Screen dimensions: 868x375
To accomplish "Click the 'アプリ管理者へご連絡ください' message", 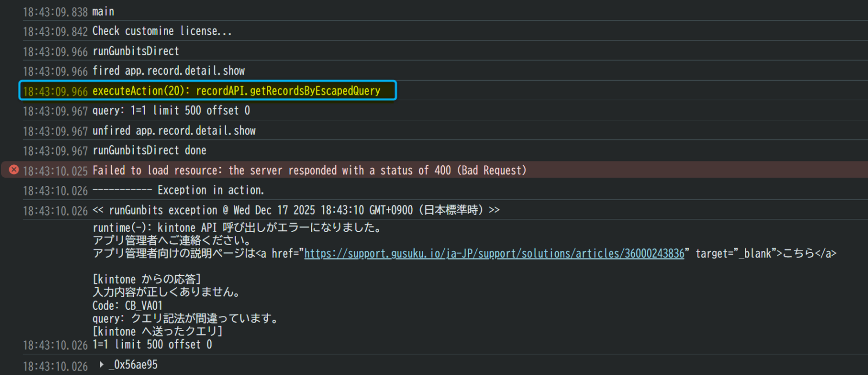I will [x=171, y=241].
